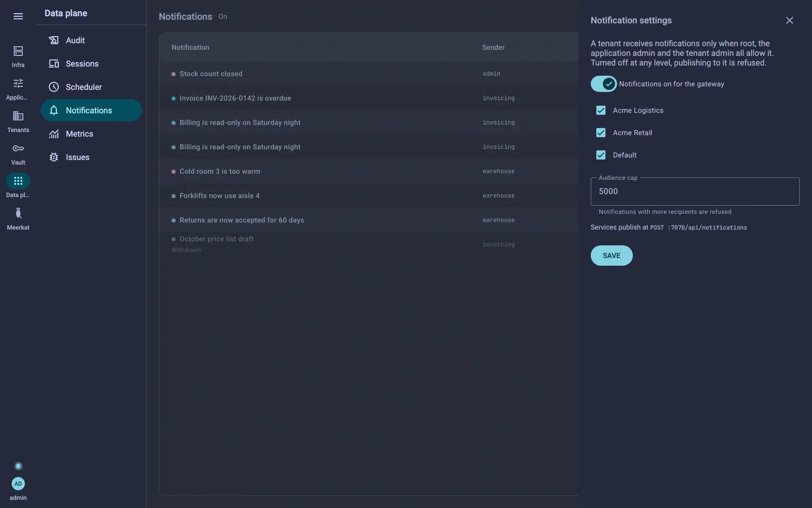Open the Issues page

point(91,157)
